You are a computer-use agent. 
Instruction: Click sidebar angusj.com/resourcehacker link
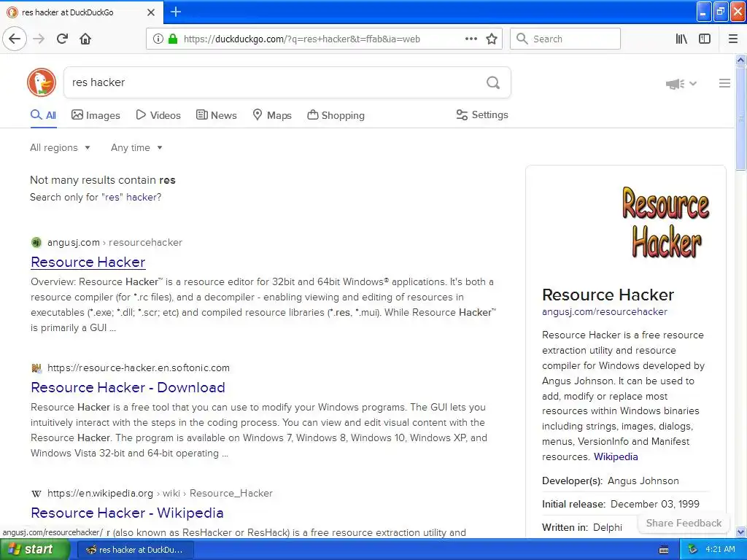[x=605, y=312]
